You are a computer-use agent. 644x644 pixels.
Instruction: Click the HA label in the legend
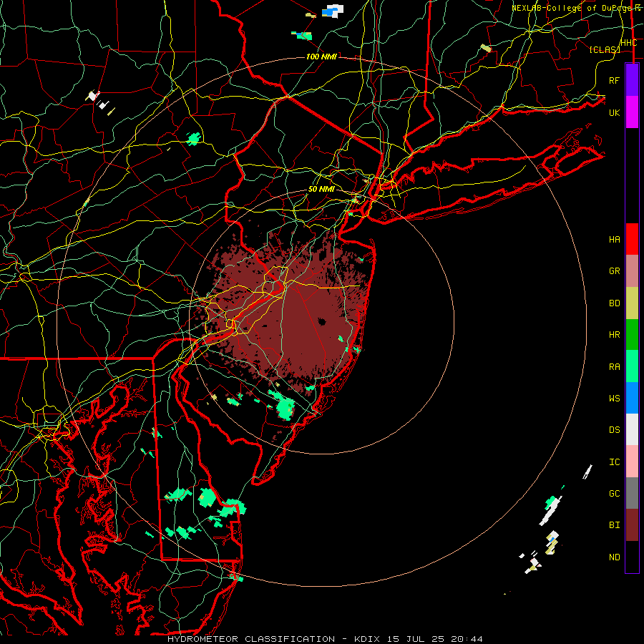[614, 240]
